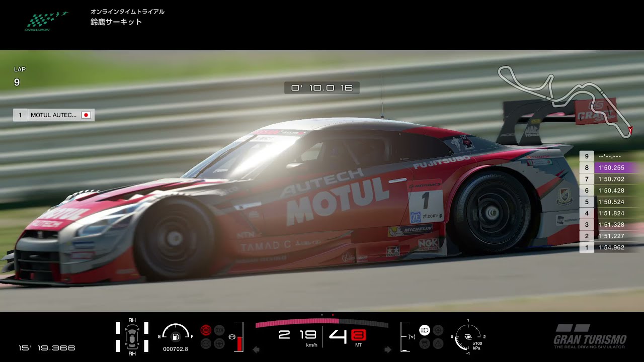The width and height of the screenshot is (644, 362).
Task: Select the brake balance icon
Action: 232,336
